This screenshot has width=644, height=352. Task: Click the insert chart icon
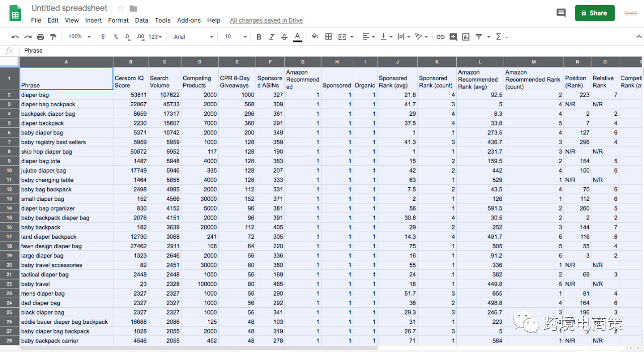click(466, 37)
